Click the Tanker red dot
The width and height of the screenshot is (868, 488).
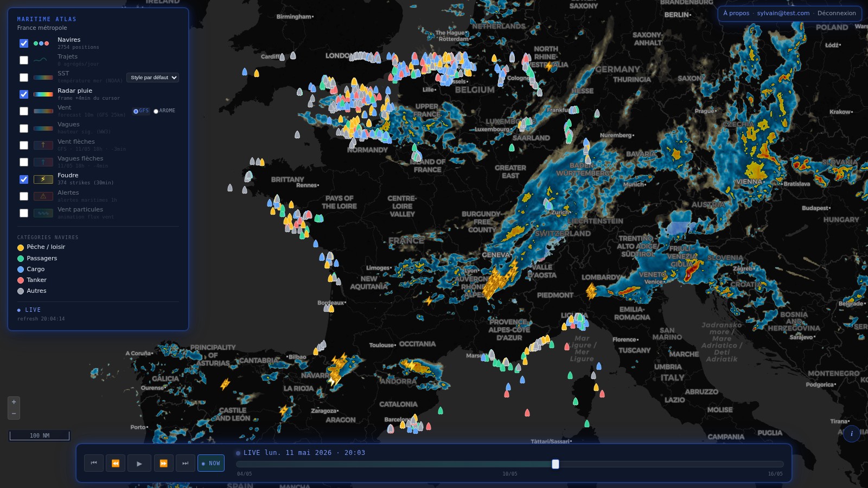[21, 280]
